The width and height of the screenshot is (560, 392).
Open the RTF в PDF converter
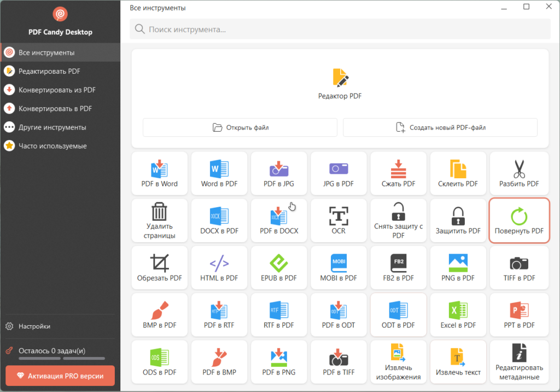[x=278, y=315]
